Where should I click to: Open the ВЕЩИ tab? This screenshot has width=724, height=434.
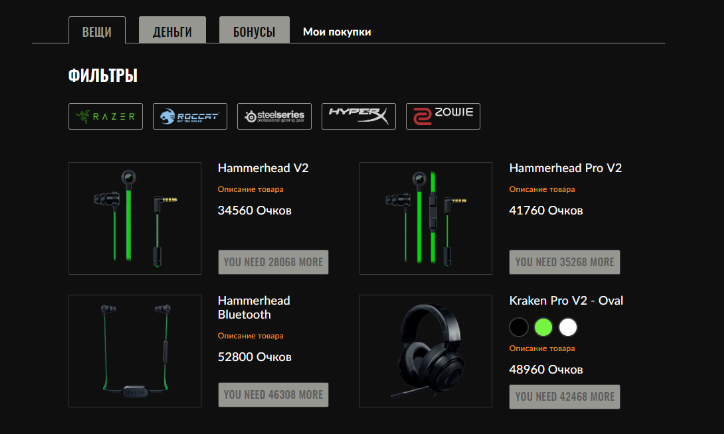tap(97, 31)
